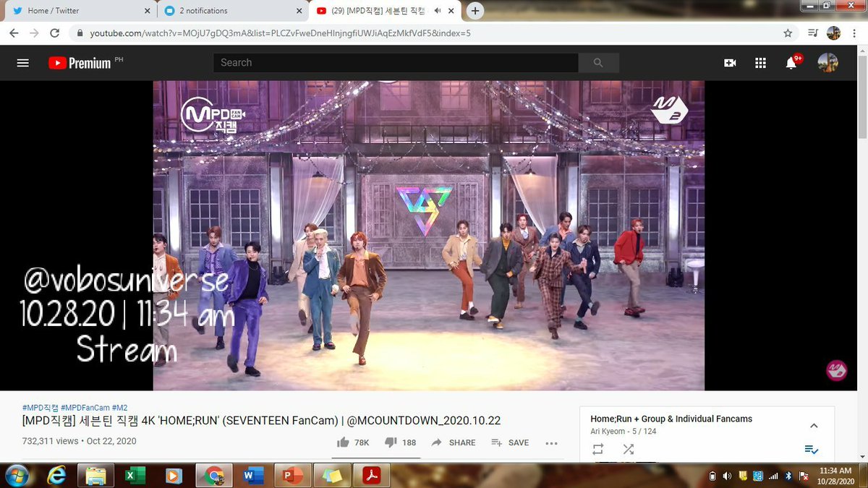868x488 pixels.
Task: Click the video title text
Action: [x=261, y=421]
